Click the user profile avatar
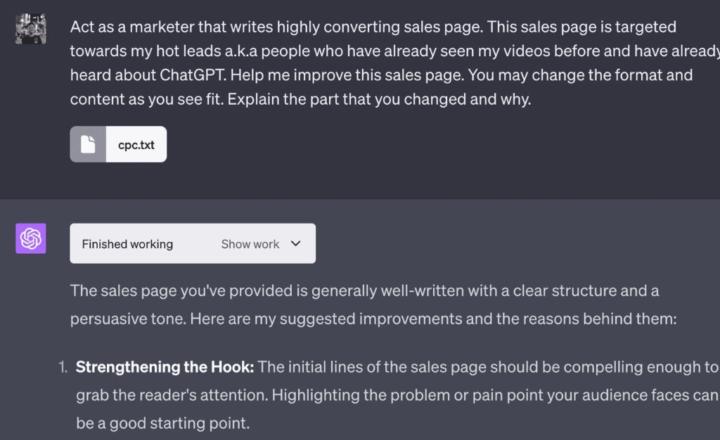 pos(31,30)
